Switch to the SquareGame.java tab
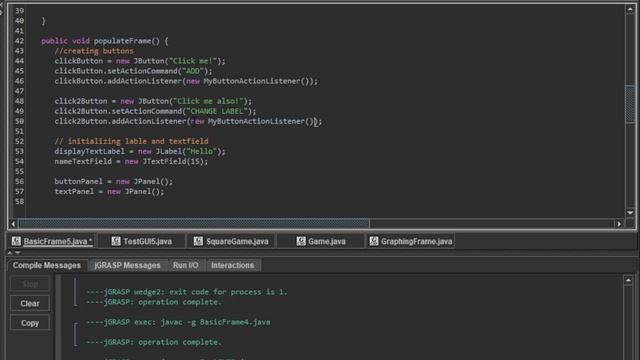 point(231,241)
